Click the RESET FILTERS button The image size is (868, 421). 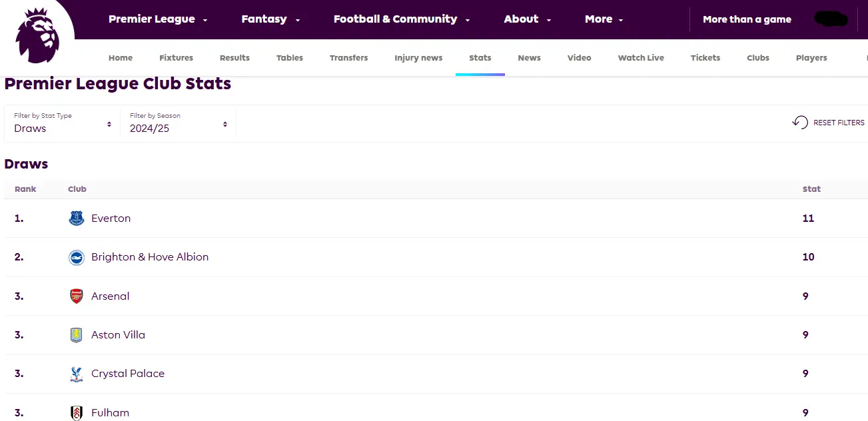[x=838, y=123]
